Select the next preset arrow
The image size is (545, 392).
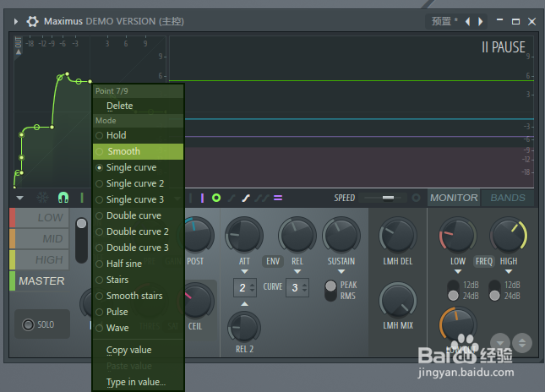click(x=480, y=22)
